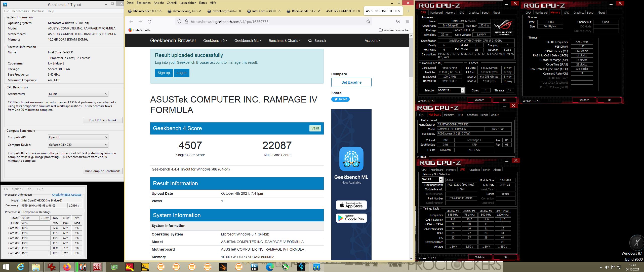644x272 pixels.
Task: Click the single-core score 4507
Action: pyautogui.click(x=190, y=145)
